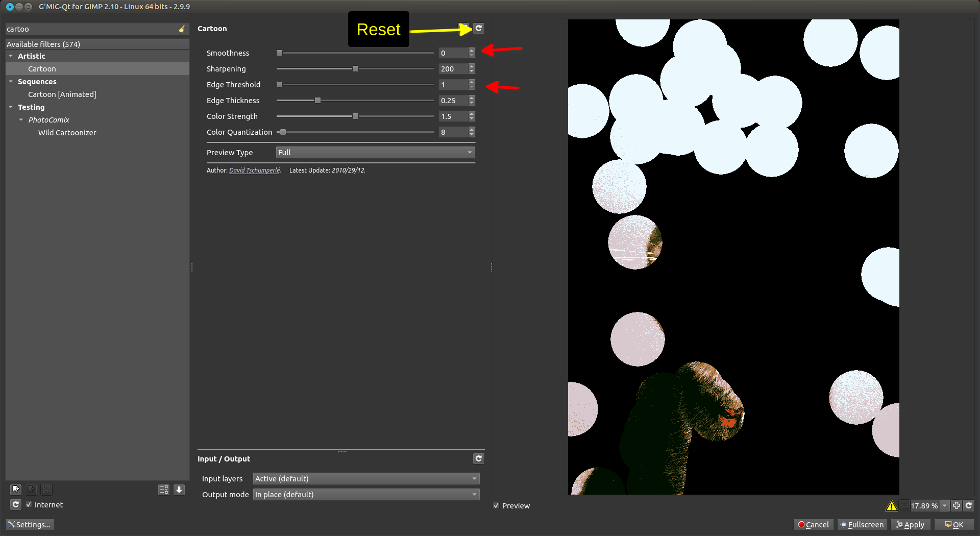The height and width of the screenshot is (536, 980).
Task: Click the Color Strength slider handle
Action: coord(355,116)
